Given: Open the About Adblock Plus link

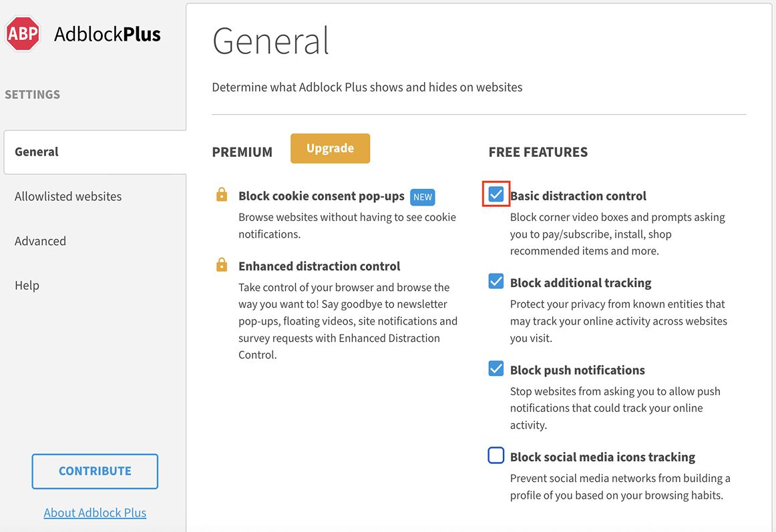Looking at the screenshot, I should (95, 513).
